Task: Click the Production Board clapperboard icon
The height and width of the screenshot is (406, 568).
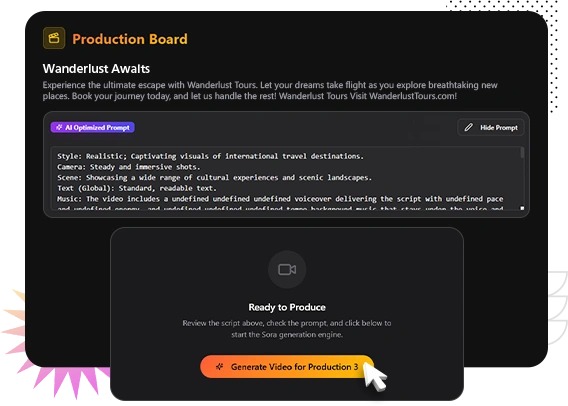Action: [x=54, y=38]
